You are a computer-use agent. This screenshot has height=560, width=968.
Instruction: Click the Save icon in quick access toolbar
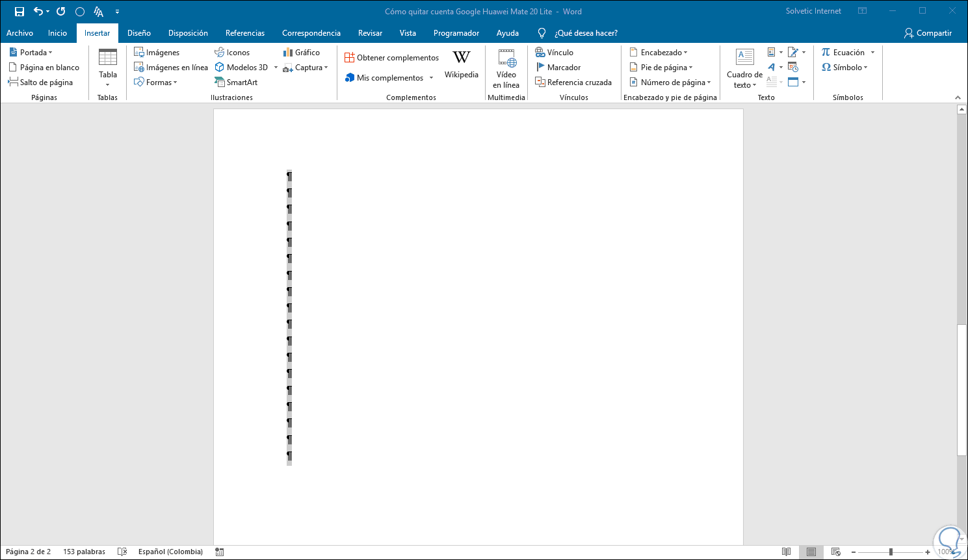[20, 12]
